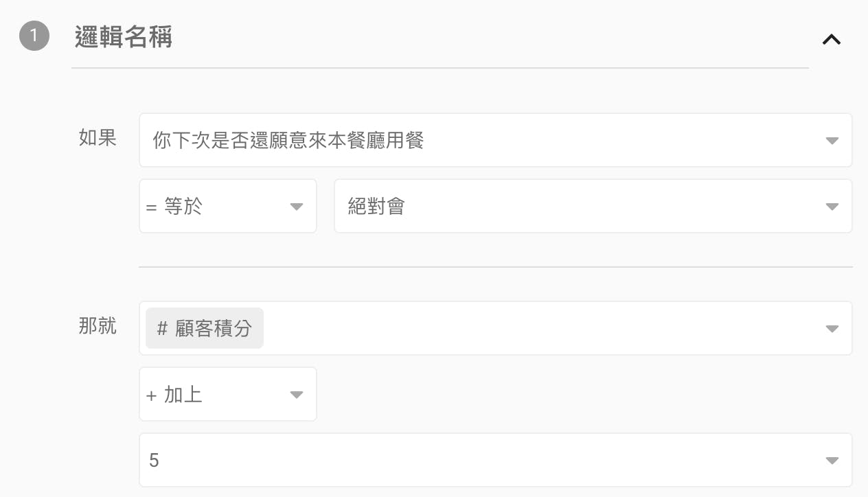Click the step number 1 badge
This screenshot has height=497, width=868.
(x=34, y=37)
